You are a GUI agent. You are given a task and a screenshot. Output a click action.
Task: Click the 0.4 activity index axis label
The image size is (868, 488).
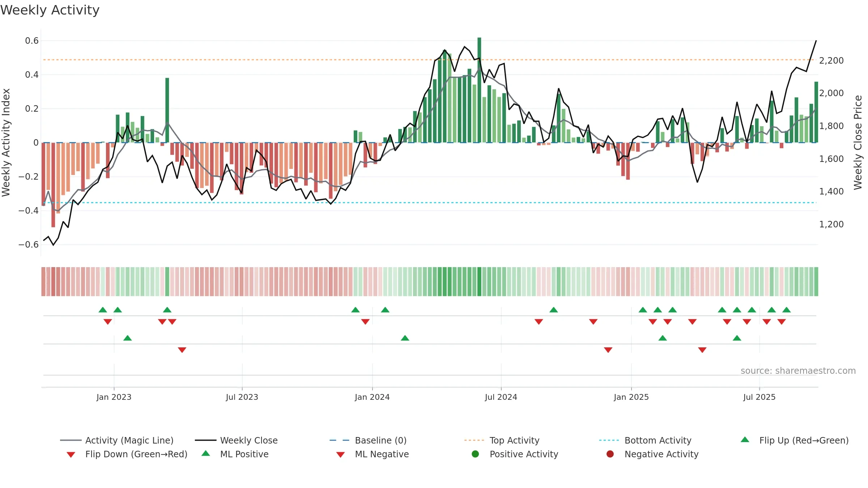32,75
